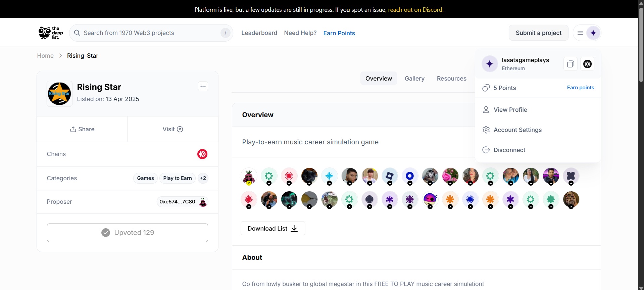Click the search magnifier icon
This screenshot has width=644, height=290.
pos(77,33)
